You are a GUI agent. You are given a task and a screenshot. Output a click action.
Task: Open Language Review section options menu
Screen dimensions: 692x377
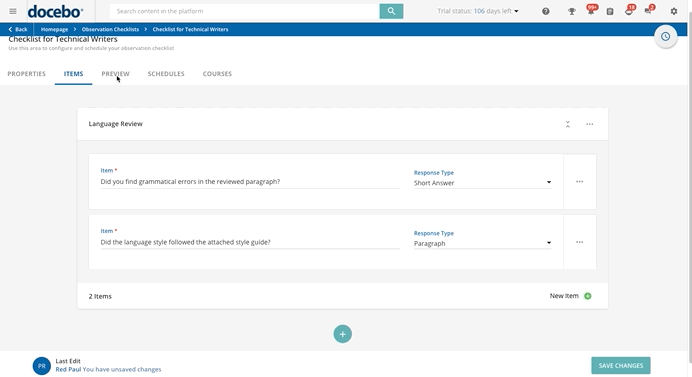point(590,124)
